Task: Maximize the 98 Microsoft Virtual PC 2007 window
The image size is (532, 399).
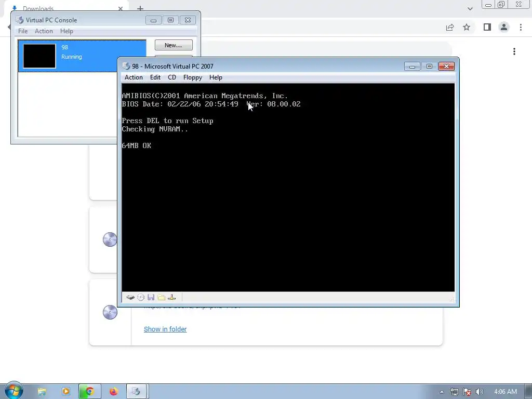Action: pyautogui.click(x=429, y=66)
